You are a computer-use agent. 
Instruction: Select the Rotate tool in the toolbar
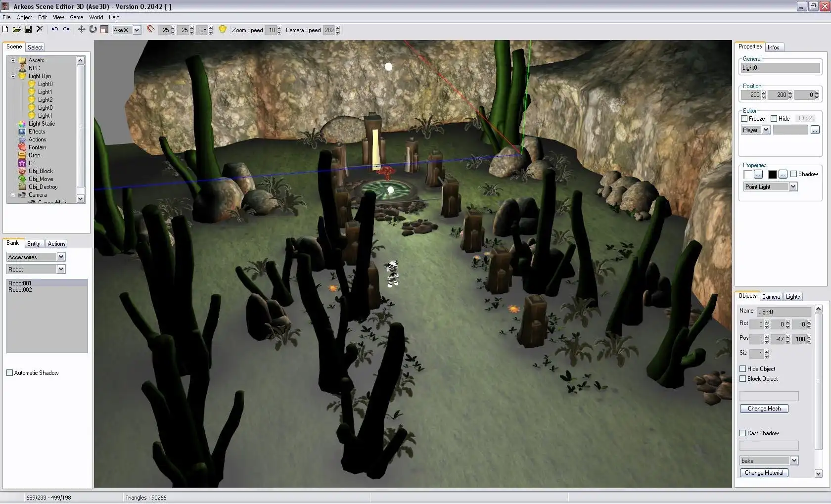point(93,30)
